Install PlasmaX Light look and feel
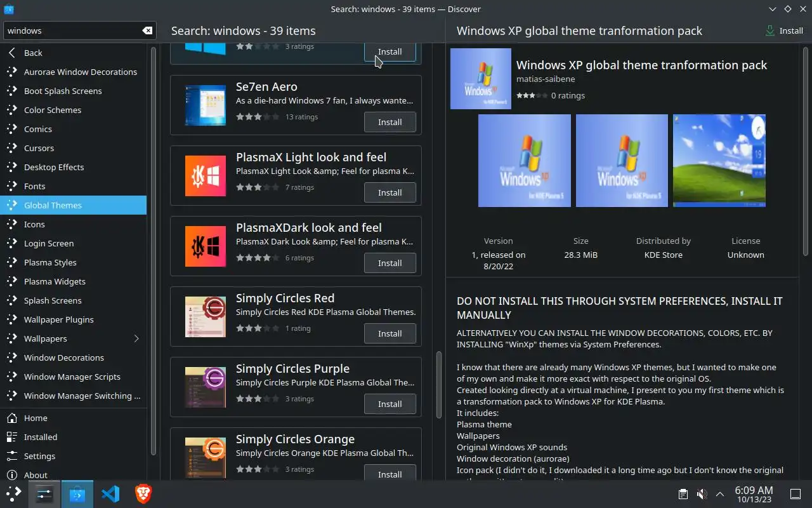The height and width of the screenshot is (508, 812). [390, 192]
